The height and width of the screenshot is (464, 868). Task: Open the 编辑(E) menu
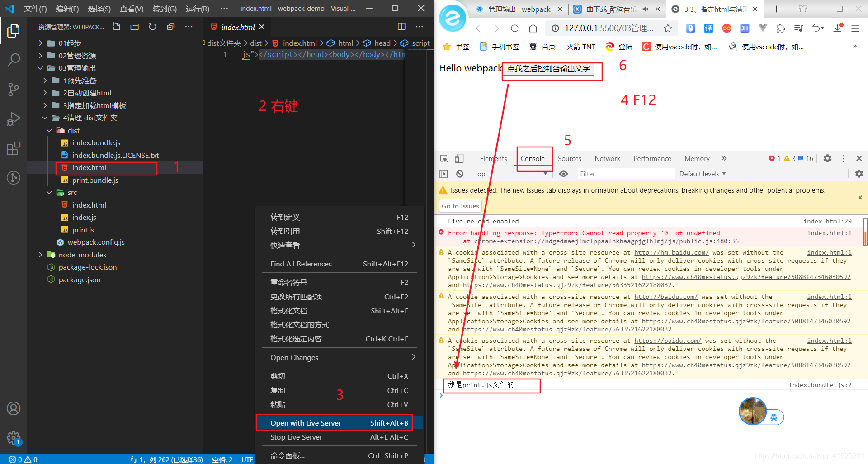(67, 9)
